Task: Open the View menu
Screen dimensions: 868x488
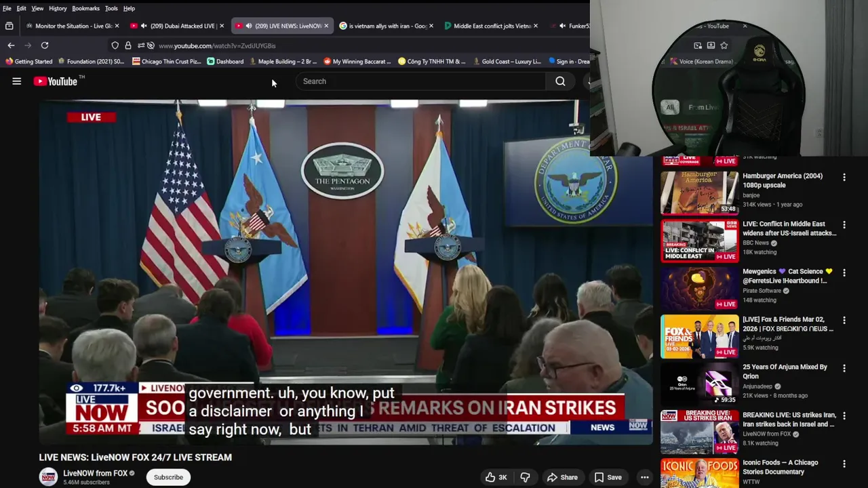Action: click(x=37, y=8)
